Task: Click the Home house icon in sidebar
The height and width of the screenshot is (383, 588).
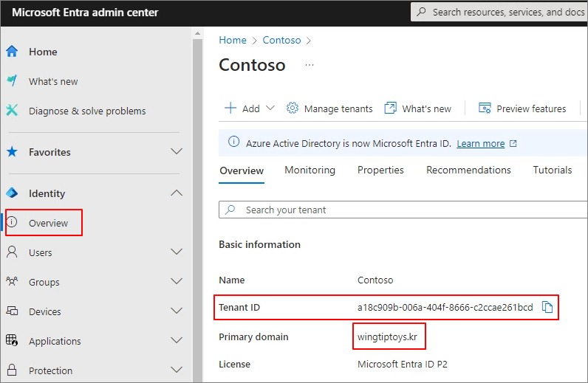Action: (x=12, y=52)
